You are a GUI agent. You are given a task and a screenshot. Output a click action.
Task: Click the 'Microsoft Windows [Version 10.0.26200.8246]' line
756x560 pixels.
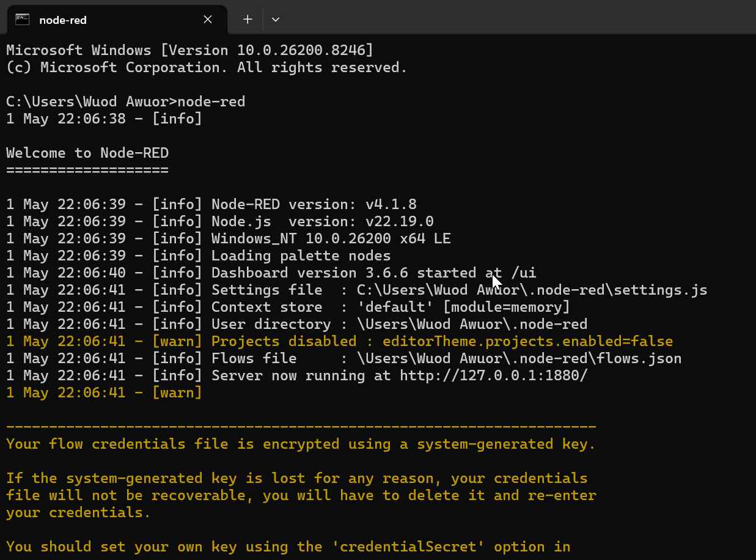tap(190, 50)
